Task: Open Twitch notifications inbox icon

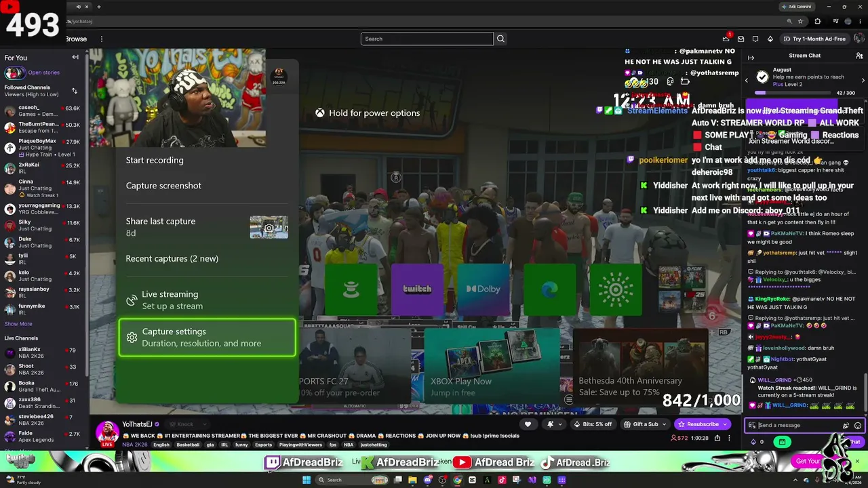Action: (741, 39)
